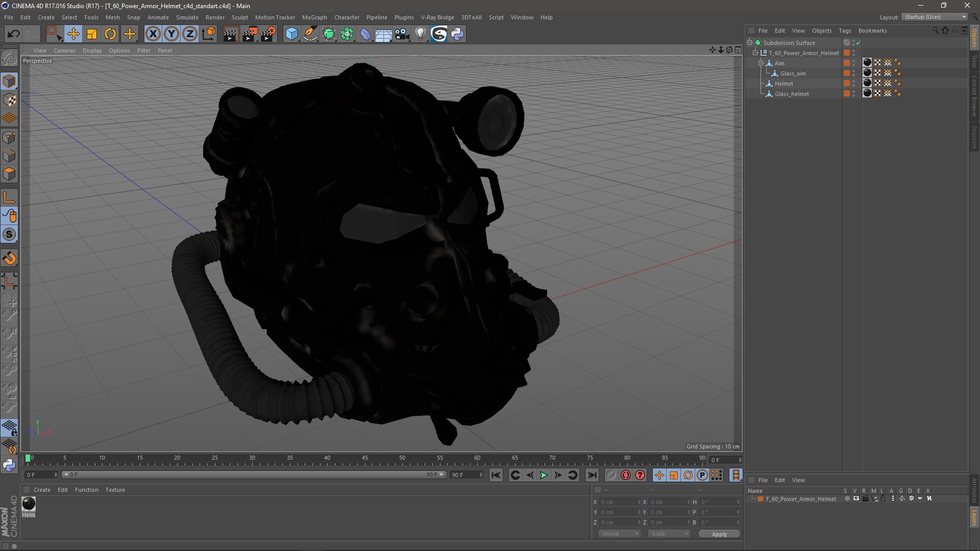Toggle X axis lock
This screenshot has width=980, height=551.
click(x=153, y=34)
